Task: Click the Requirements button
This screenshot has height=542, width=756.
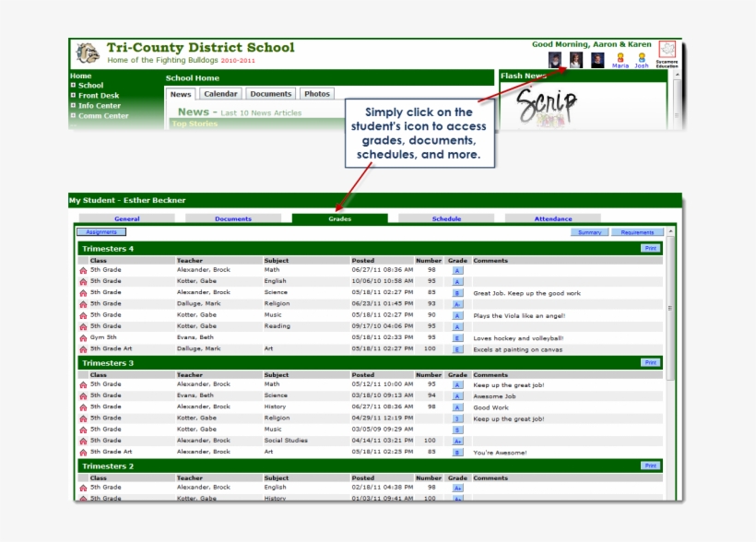Action: (637, 232)
